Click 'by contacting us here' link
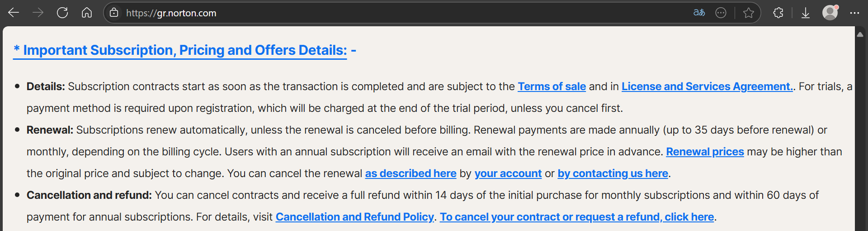The image size is (868, 231). 613,173
